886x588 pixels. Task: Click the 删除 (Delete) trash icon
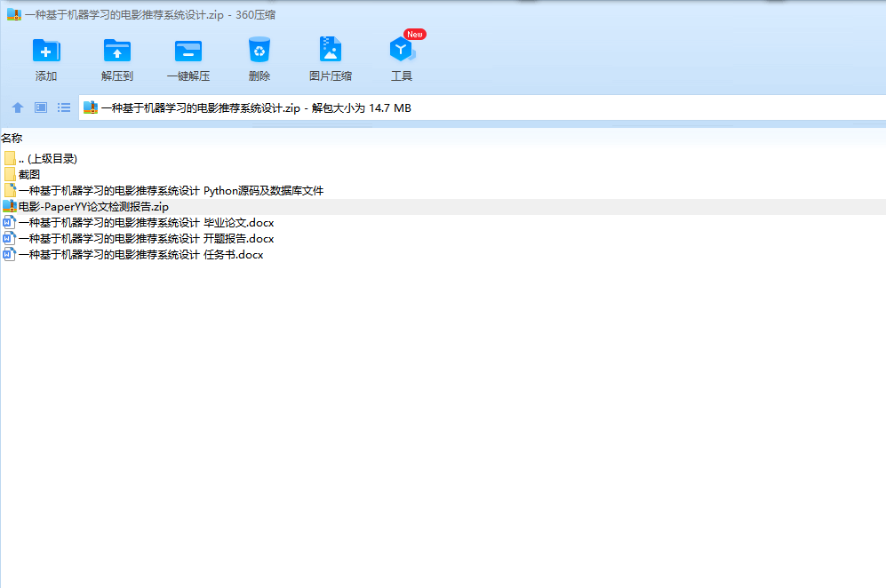(x=259, y=50)
